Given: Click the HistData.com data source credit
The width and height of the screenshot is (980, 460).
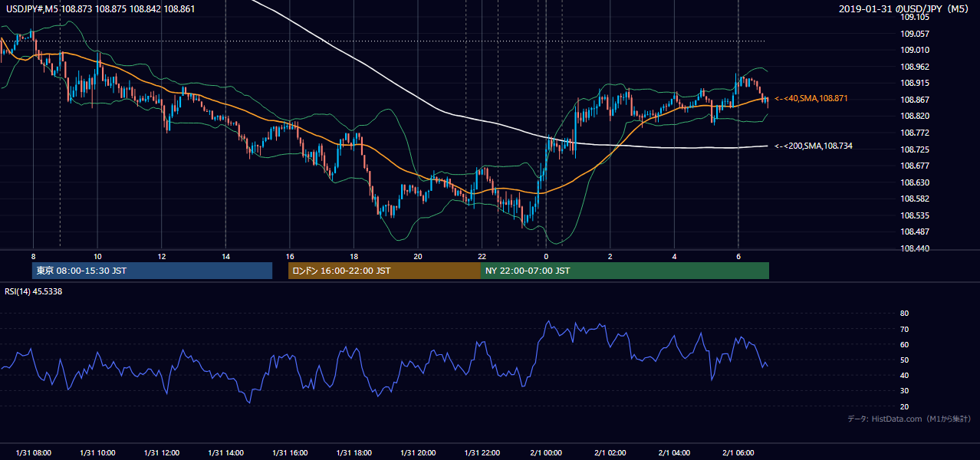Looking at the screenshot, I should pyautogui.click(x=909, y=419).
